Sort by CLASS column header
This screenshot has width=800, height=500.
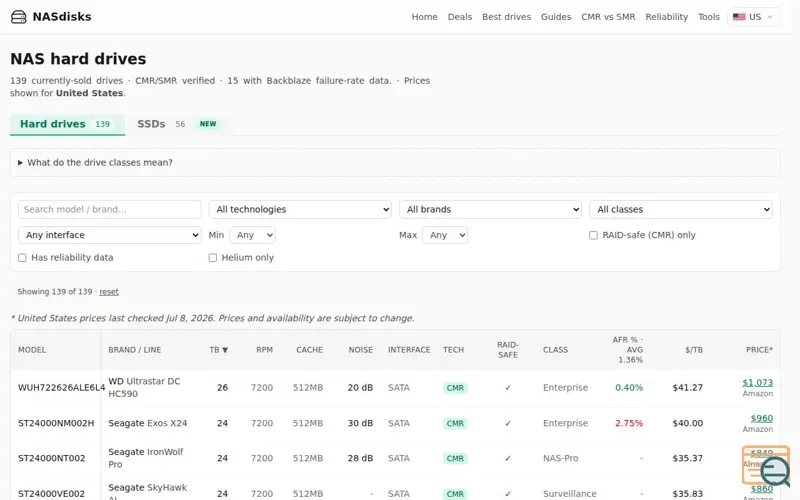click(555, 350)
